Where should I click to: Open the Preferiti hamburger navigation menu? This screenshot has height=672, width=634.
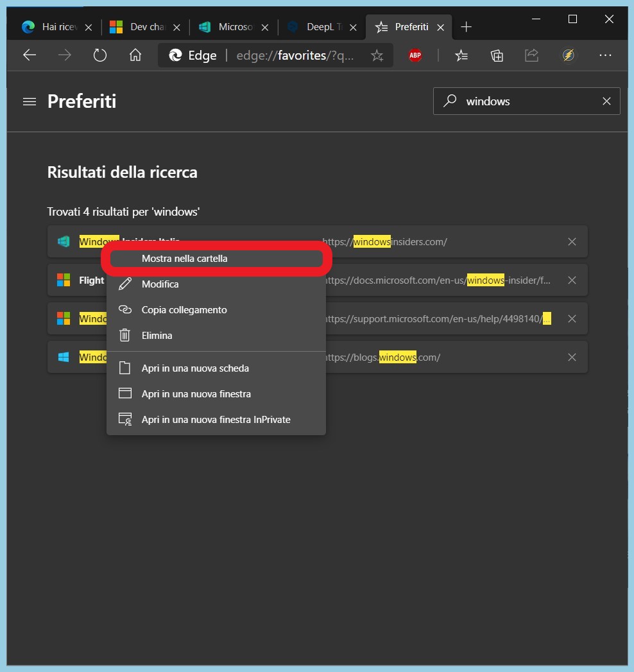click(x=30, y=101)
